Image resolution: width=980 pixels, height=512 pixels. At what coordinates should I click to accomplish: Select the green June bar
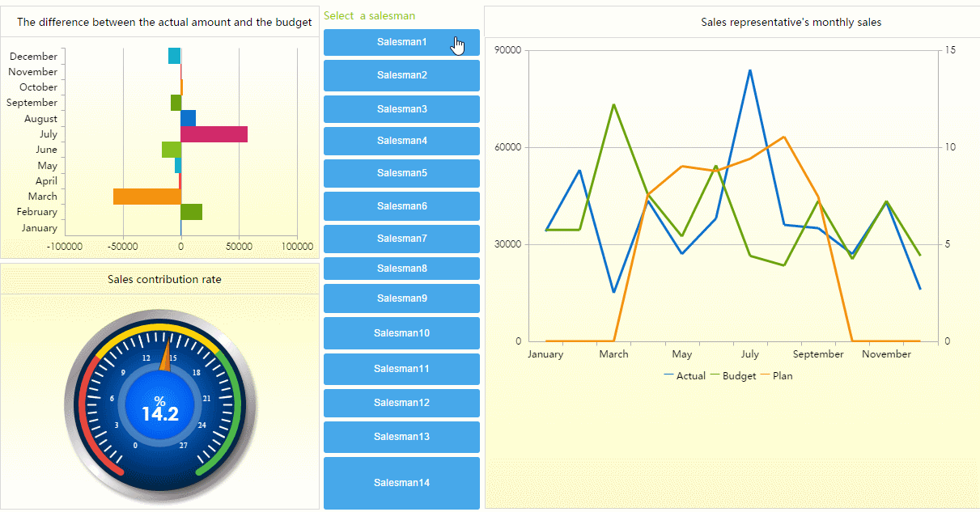tap(171, 150)
